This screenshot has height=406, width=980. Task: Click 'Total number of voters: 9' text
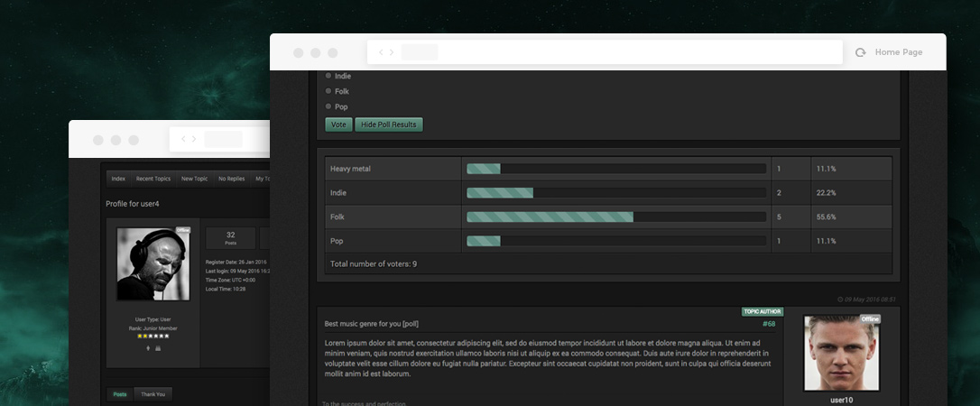[x=374, y=264]
